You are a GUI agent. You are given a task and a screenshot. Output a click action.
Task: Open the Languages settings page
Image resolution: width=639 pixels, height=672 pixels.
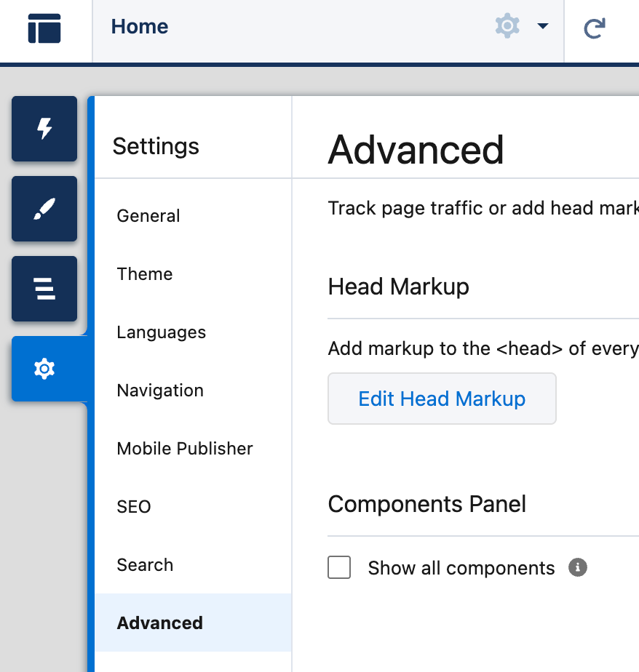click(161, 332)
